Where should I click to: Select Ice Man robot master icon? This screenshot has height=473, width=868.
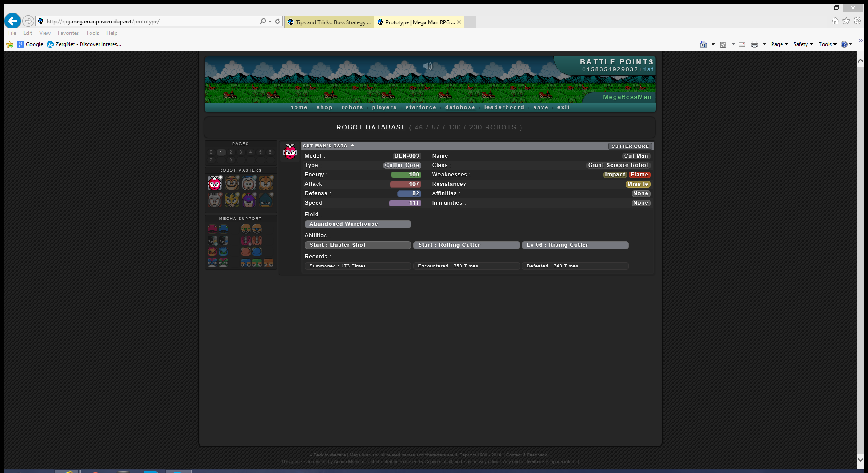[249, 183]
